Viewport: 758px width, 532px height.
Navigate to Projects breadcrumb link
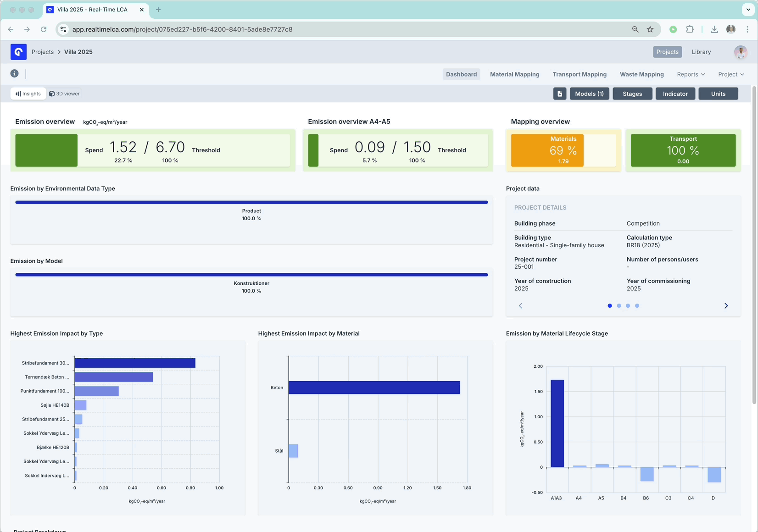coord(43,52)
